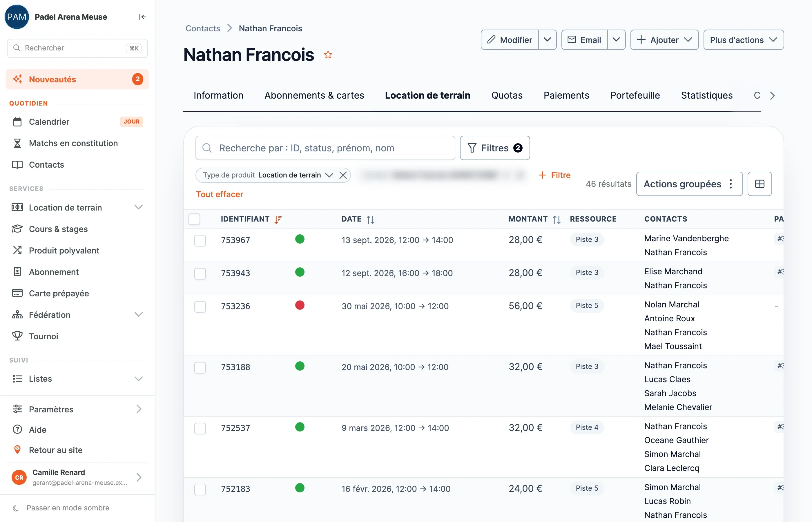The height and width of the screenshot is (522, 812).
Task: Collapse the sidebar with the arrow icon
Action: point(142,17)
